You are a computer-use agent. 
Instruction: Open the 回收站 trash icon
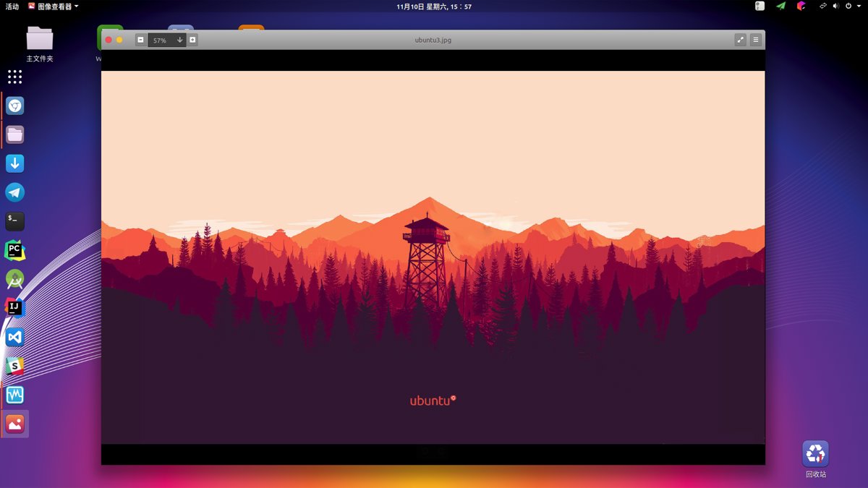pos(815,459)
